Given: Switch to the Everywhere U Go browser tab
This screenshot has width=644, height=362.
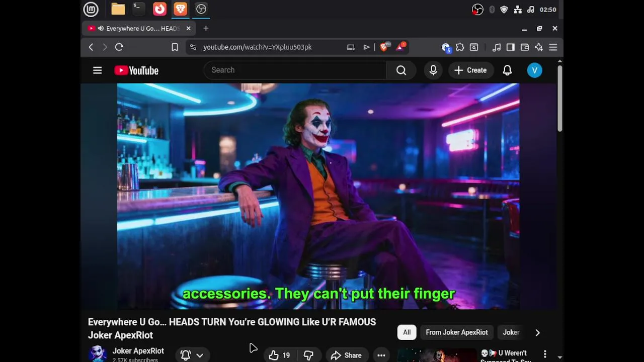Looking at the screenshot, I should (x=138, y=29).
